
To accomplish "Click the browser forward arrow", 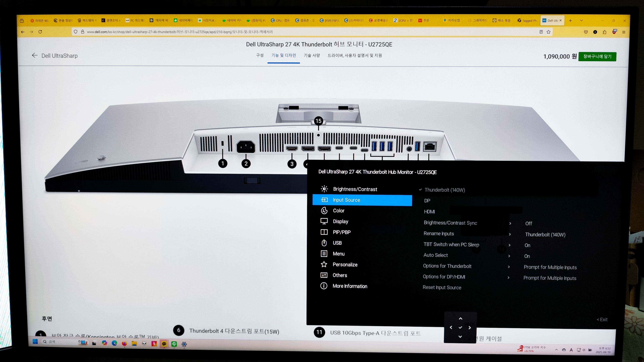I will pos(31,32).
